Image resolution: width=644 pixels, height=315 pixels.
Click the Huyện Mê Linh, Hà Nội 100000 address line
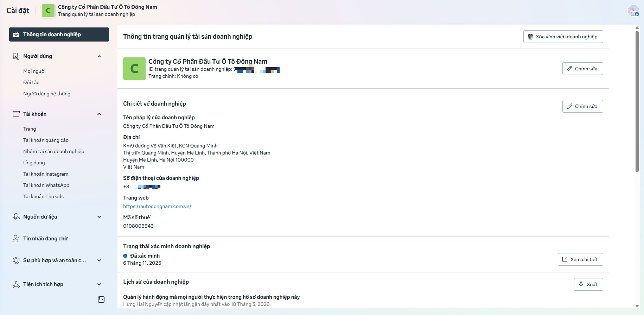click(158, 160)
